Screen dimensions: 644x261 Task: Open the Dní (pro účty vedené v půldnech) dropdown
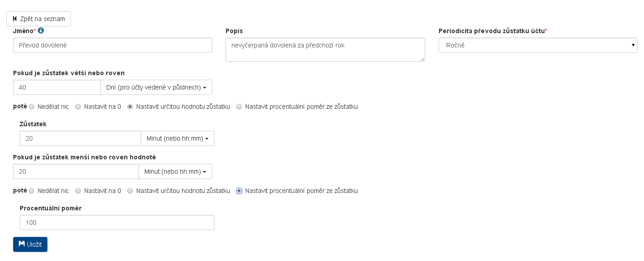(156, 88)
